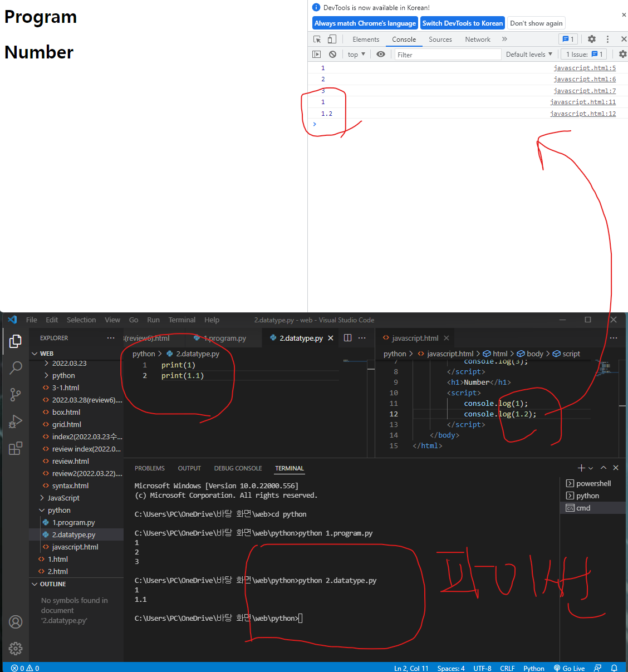Open the Run and Debug view
The width and height of the screenshot is (628, 672).
[16, 421]
